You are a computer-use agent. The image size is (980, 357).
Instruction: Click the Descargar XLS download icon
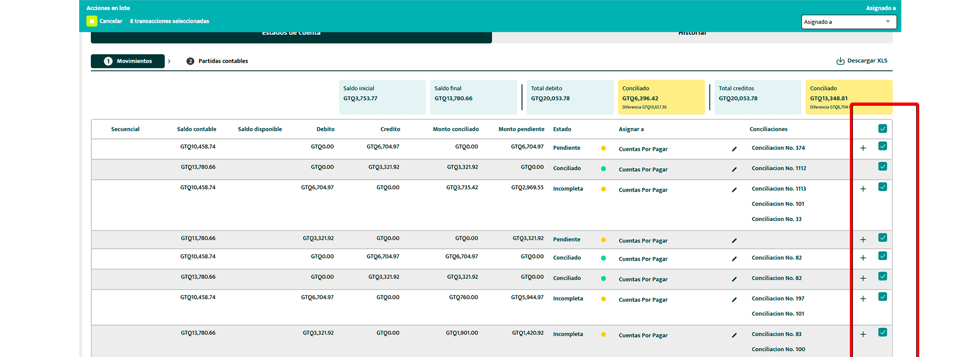pyautogui.click(x=840, y=61)
